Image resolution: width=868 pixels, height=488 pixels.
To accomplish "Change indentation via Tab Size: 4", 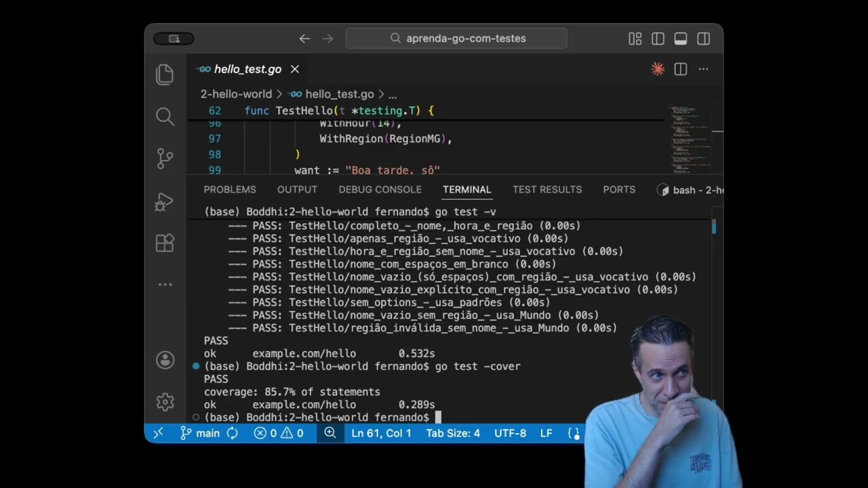I will tap(453, 433).
